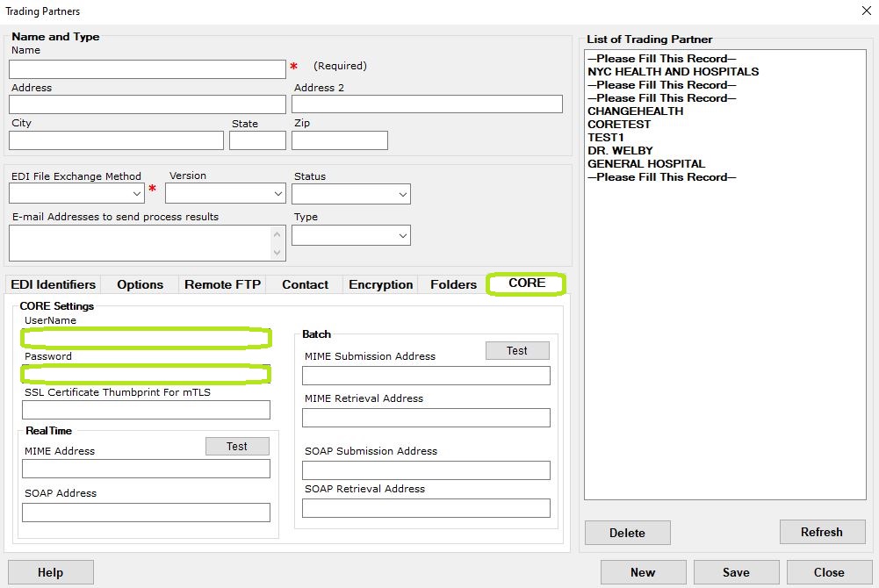The height and width of the screenshot is (588, 879).
Task: Click the Refresh button
Action: (x=822, y=532)
